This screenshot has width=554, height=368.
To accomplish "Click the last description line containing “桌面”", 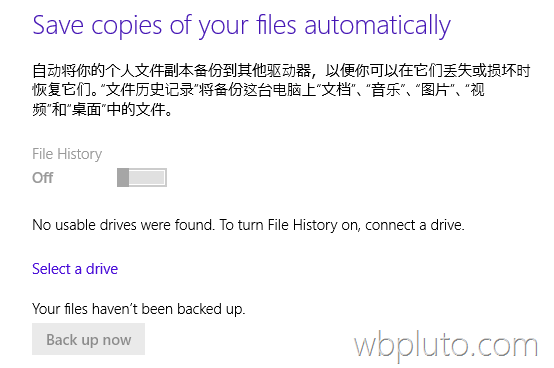I will coord(102,110).
